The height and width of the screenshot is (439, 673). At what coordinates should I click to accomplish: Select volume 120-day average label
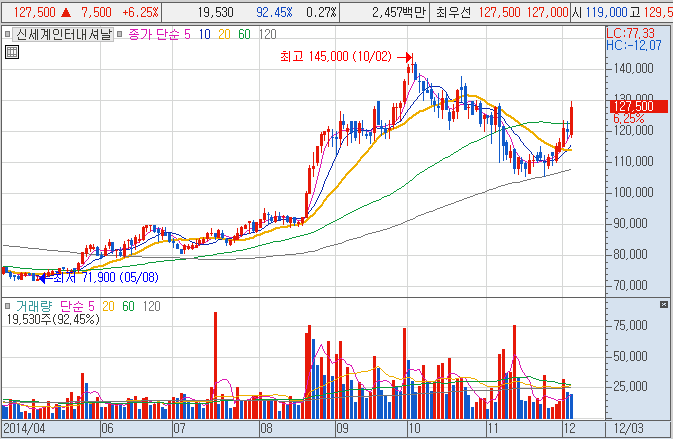coord(152,306)
